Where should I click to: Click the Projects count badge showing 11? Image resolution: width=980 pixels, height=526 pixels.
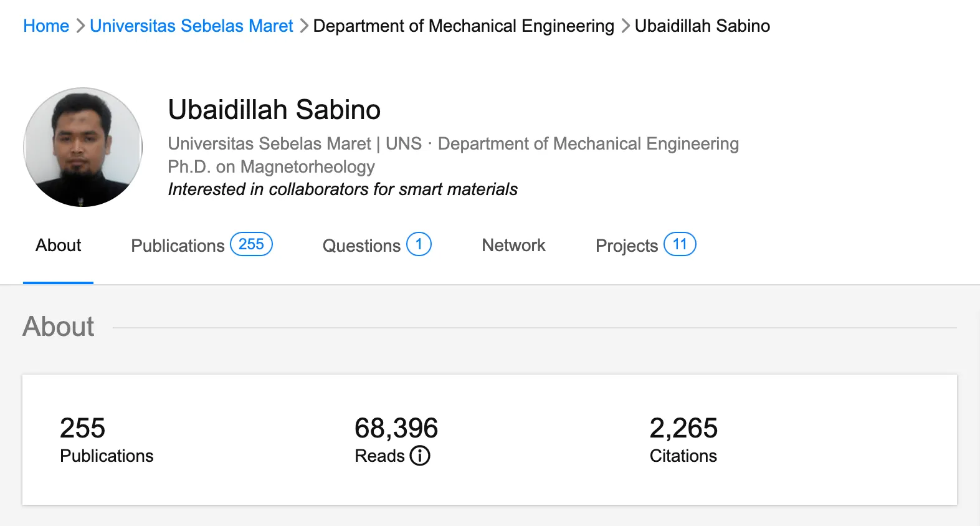click(x=680, y=244)
